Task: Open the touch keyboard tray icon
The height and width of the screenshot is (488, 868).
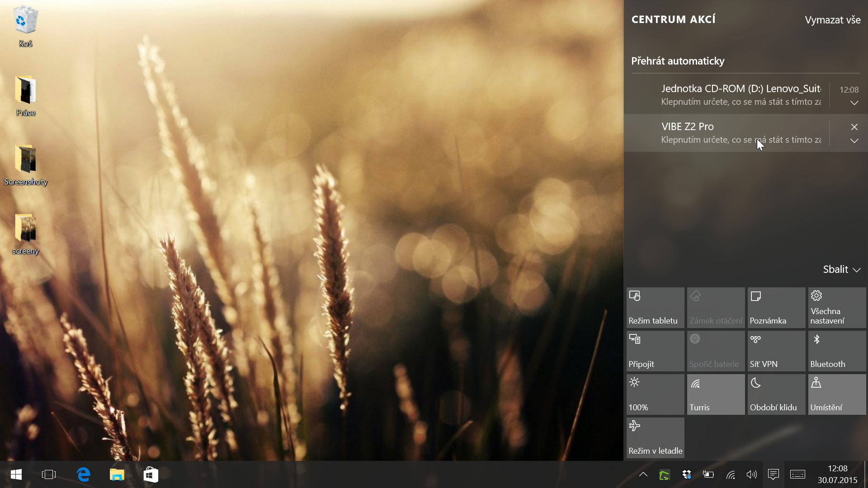Action: point(797,474)
